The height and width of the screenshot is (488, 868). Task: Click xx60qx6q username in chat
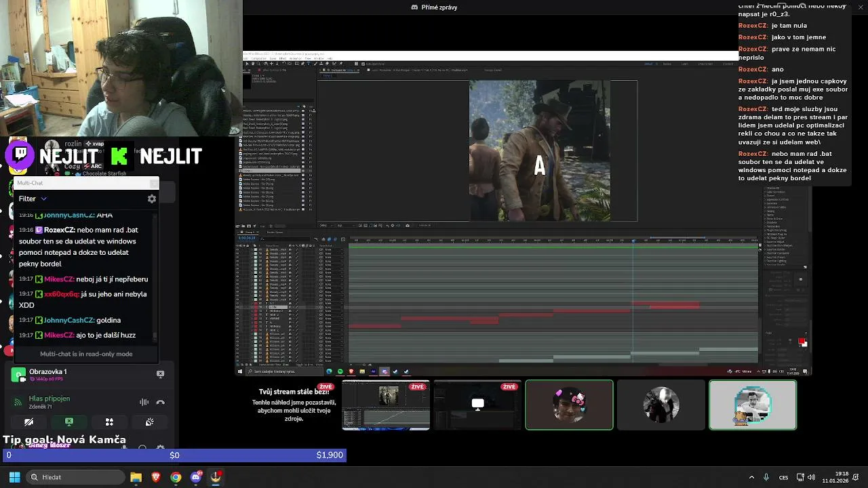(61, 294)
